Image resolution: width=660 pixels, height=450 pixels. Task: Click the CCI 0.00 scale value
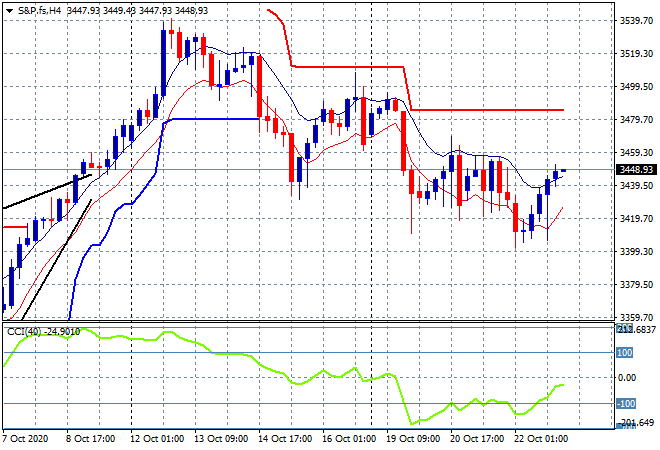click(628, 378)
